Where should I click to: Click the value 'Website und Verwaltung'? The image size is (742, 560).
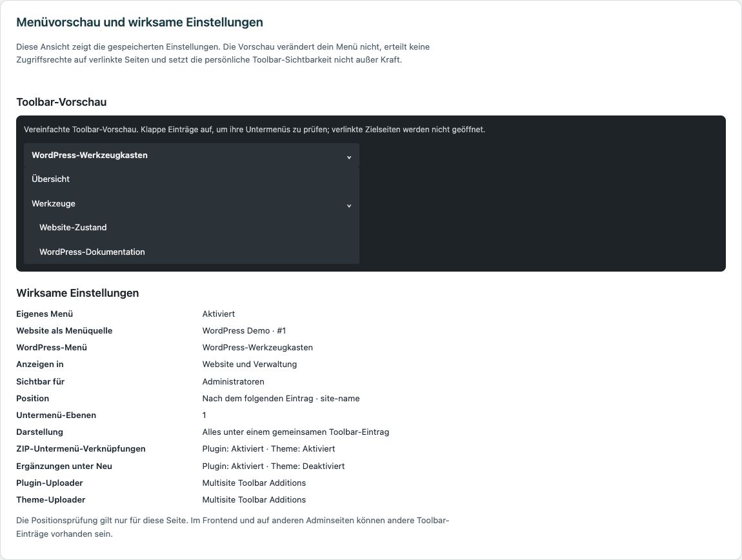(250, 365)
